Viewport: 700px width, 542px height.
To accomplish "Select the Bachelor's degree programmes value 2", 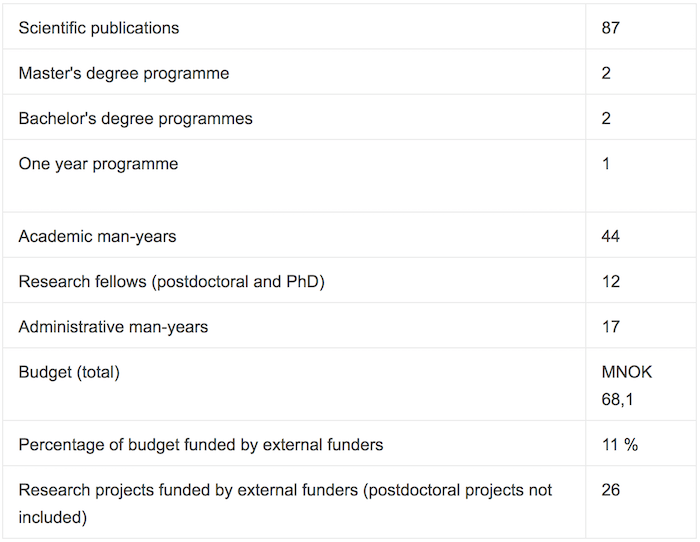I will point(606,118).
